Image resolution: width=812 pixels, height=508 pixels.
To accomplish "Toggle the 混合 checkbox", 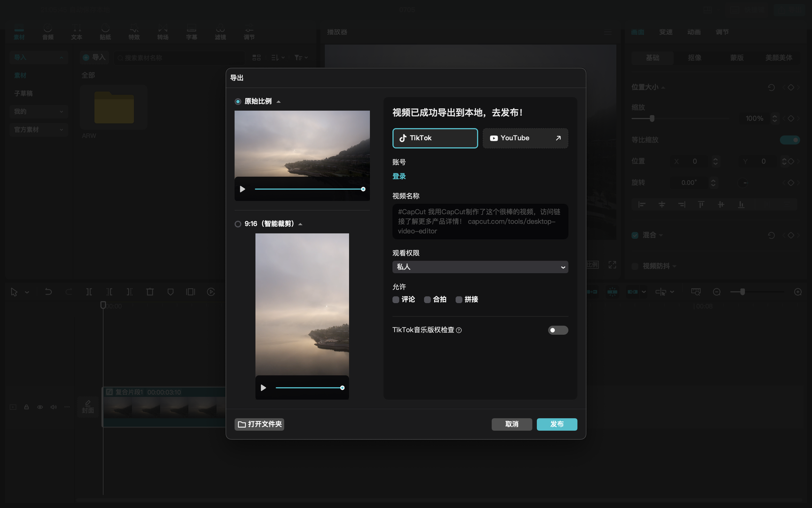I will tap(635, 235).
